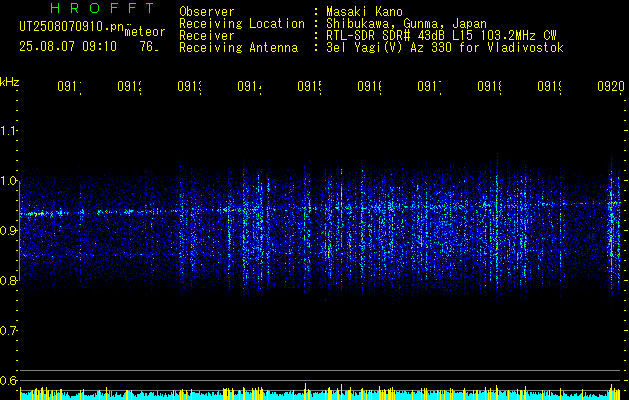Click the 1.1 frequency axis label

pyautogui.click(x=8, y=130)
